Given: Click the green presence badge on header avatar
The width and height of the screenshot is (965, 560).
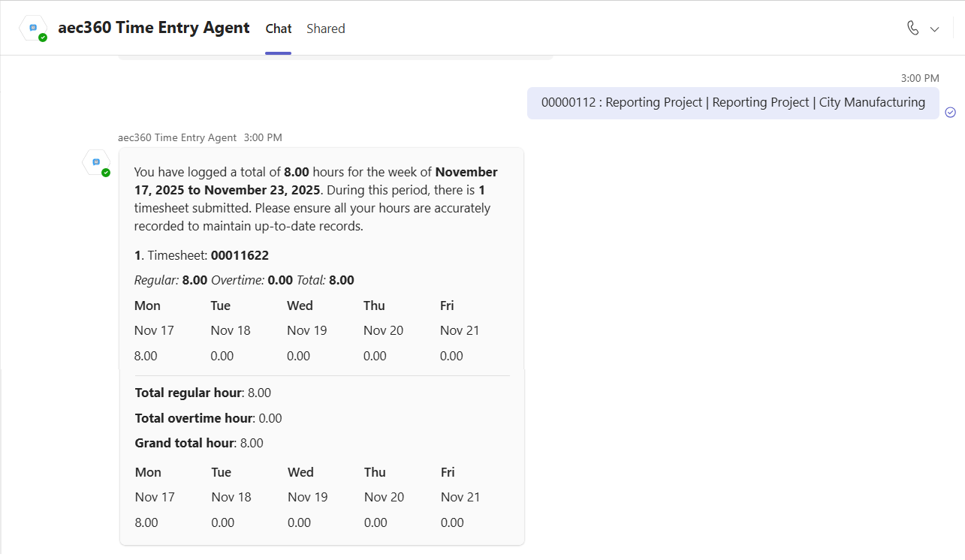Looking at the screenshot, I should pyautogui.click(x=43, y=38).
